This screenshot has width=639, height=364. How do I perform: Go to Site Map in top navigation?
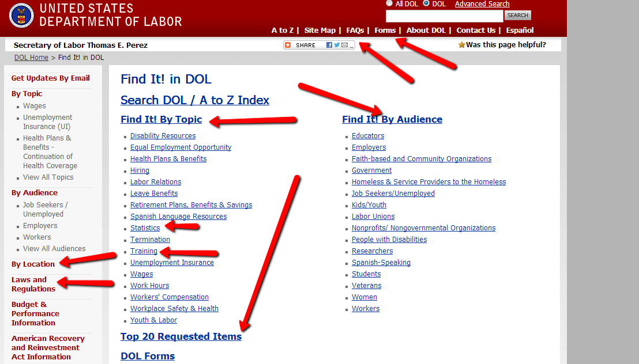(319, 31)
